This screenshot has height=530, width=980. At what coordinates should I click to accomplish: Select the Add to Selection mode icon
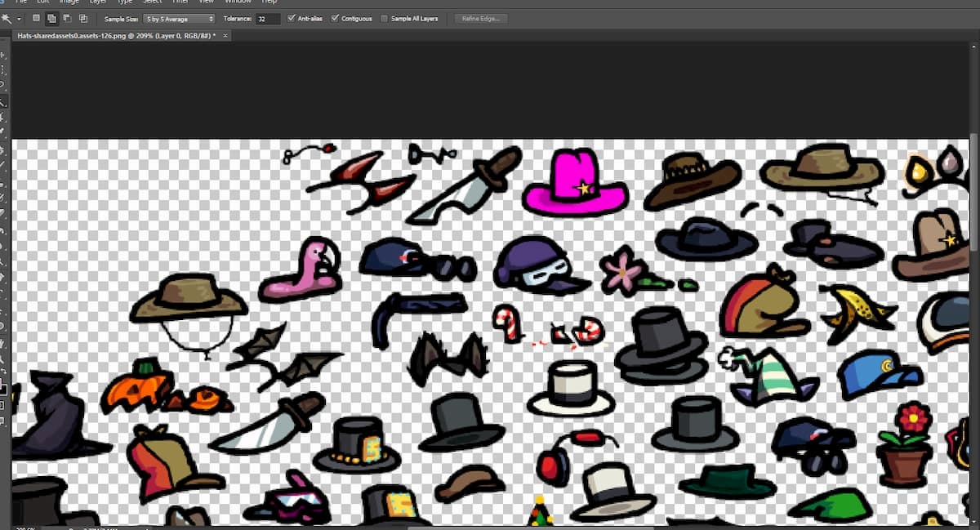[x=51, y=18]
